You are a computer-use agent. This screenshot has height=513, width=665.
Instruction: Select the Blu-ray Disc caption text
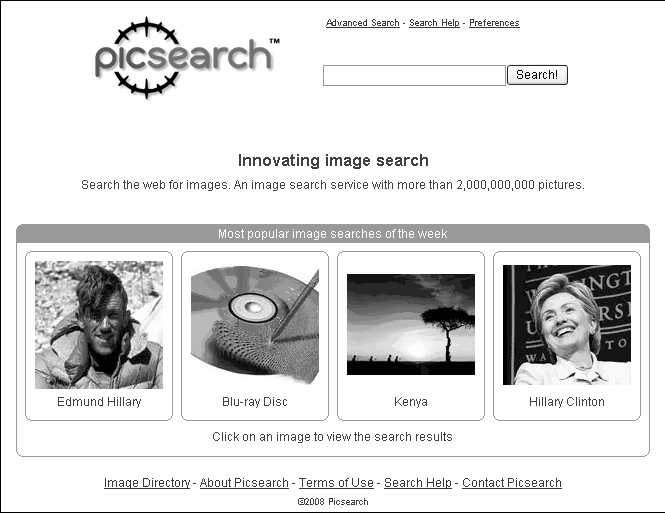255,401
